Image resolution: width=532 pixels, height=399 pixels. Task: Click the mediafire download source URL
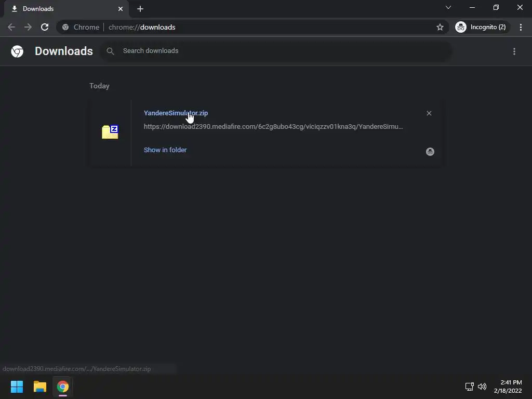pos(273,127)
